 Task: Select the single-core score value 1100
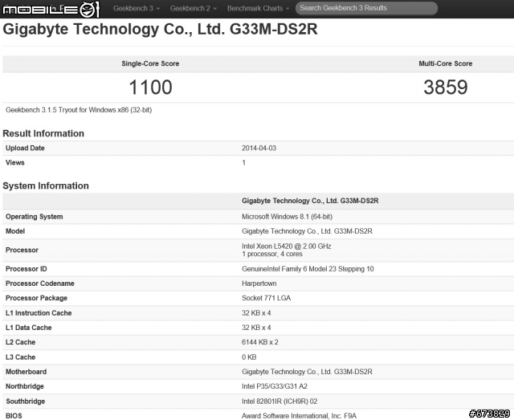point(150,88)
